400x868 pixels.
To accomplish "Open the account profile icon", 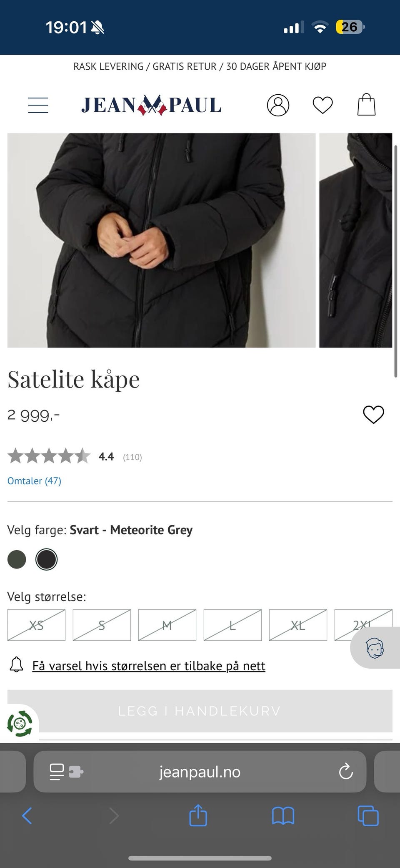I will [278, 105].
